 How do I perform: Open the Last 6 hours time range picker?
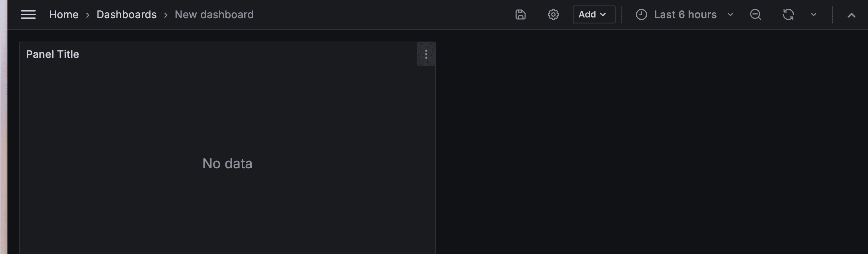[x=685, y=14]
